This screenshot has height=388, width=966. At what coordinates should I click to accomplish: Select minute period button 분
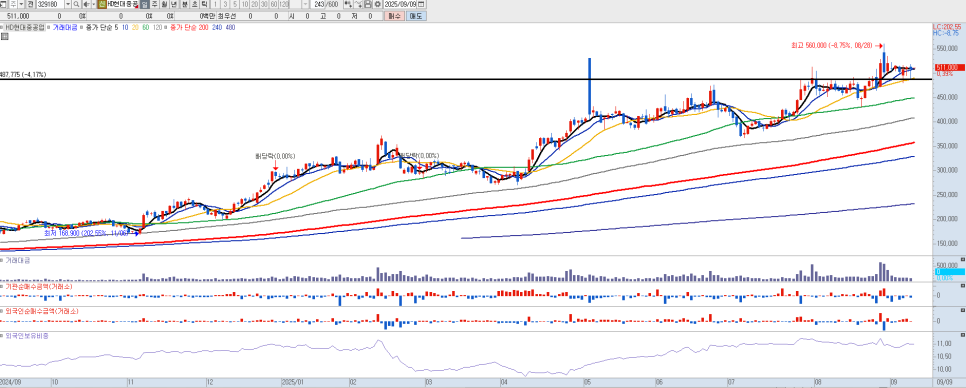point(185,4)
